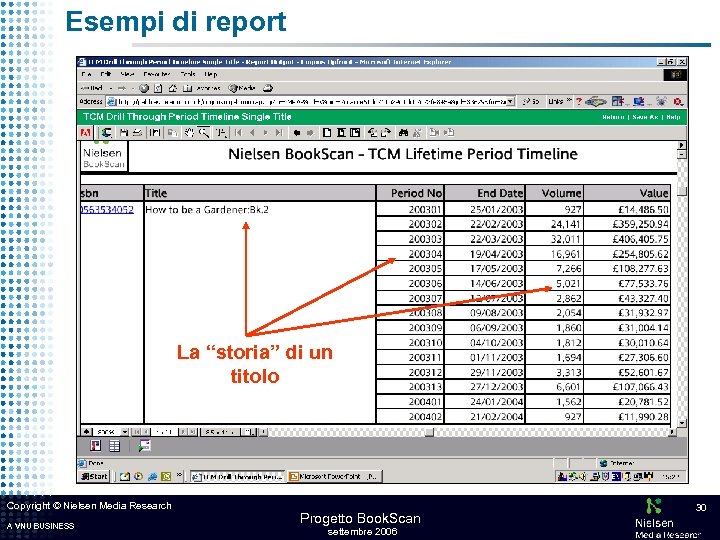Click the Go button next to address
This screenshot has height=540, width=720.
[x=530, y=101]
